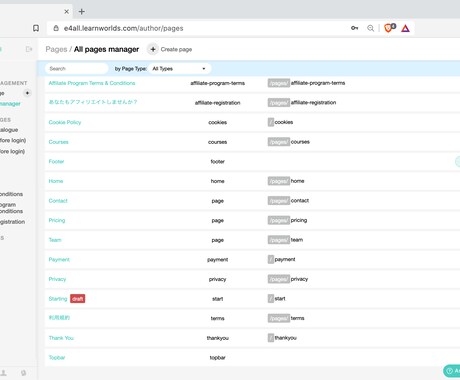Expand the All Types page type dropdown

coord(179,69)
